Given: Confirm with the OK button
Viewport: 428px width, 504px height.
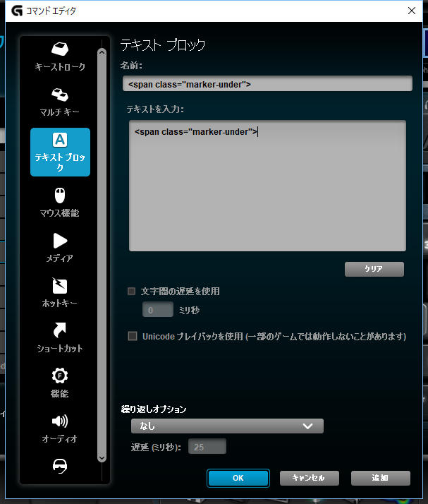Looking at the screenshot, I should 238,479.
